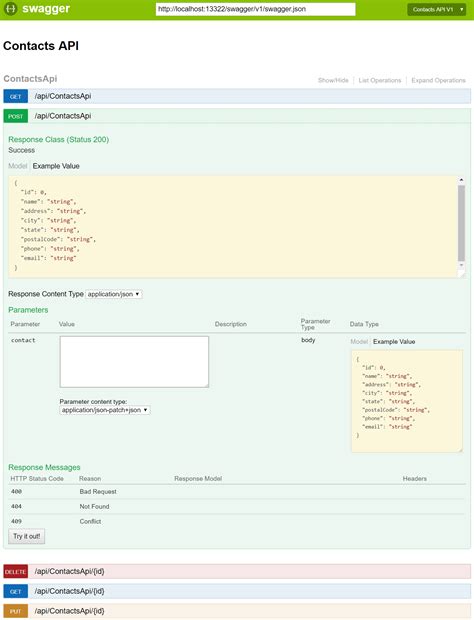Click the response example scrollbar thumb
The width and height of the screenshot is (474, 620).
point(461,223)
